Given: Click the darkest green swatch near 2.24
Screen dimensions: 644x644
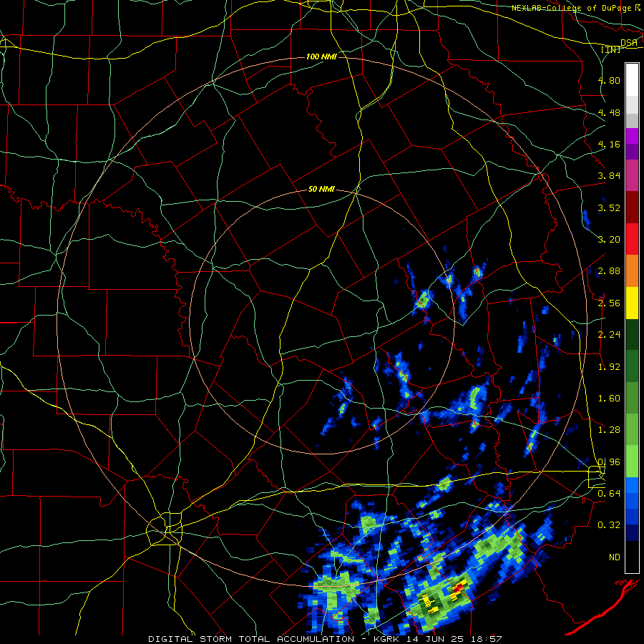Looking at the screenshot, I should (632, 334).
